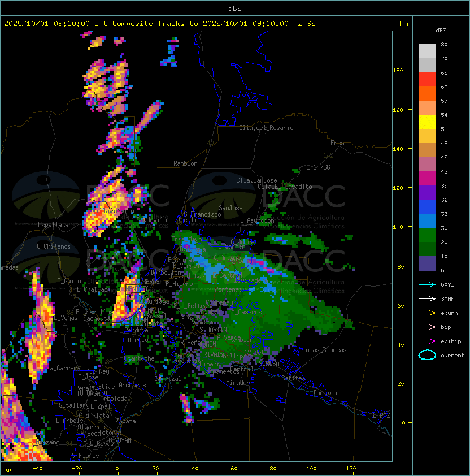This screenshot has height=476, width=470.
Task: Click the L_PAZ map label
Action: tap(381, 416)
